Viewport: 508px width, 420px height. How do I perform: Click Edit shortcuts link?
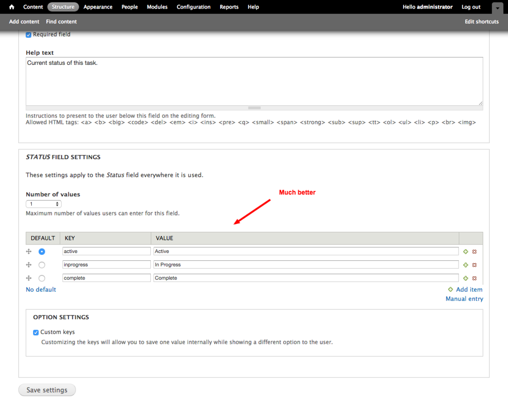tap(482, 22)
